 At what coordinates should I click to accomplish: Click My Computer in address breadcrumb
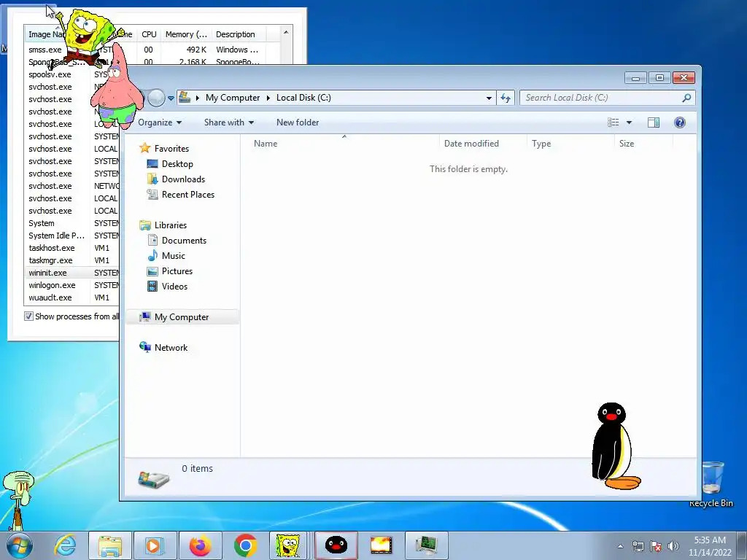(x=233, y=98)
